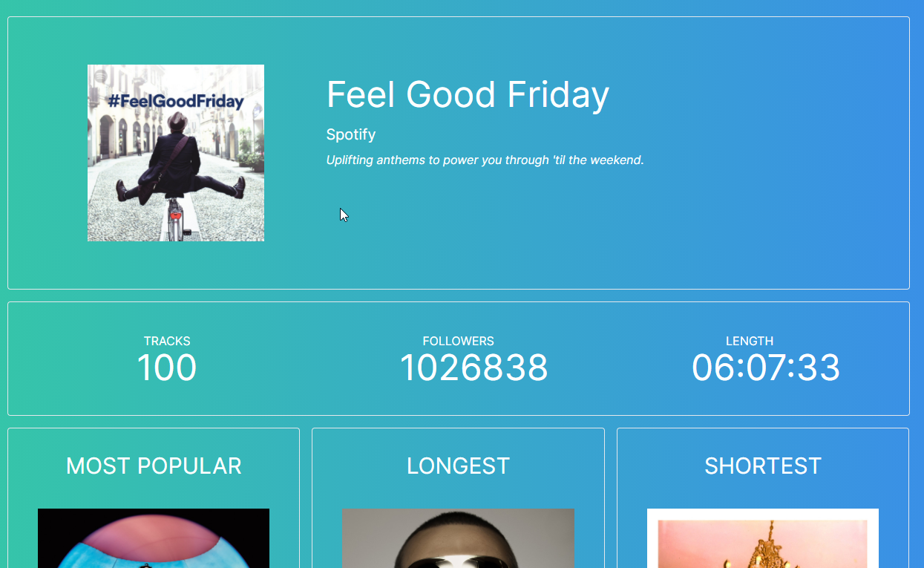This screenshot has height=568, width=924.
Task: Click the italic playlist description text
Action: pos(485,160)
